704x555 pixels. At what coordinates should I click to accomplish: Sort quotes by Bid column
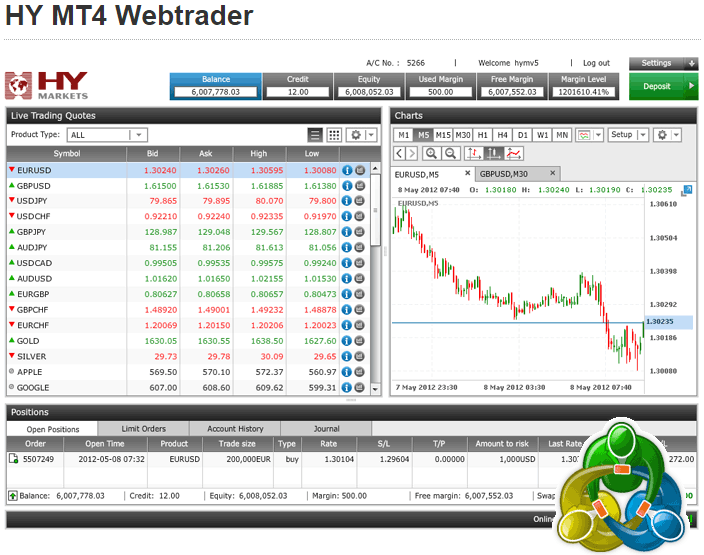pyautogui.click(x=153, y=154)
